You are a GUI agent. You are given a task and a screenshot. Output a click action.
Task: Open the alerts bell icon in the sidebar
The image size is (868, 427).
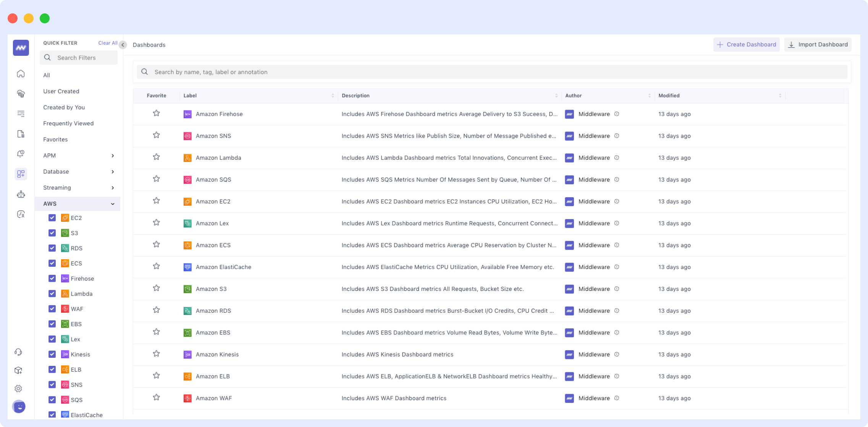(x=21, y=154)
